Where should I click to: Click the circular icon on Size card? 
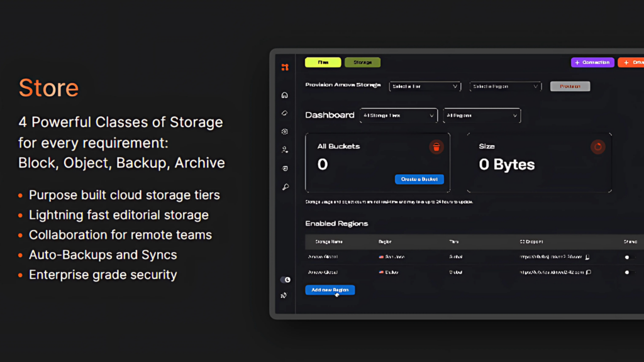(x=597, y=147)
